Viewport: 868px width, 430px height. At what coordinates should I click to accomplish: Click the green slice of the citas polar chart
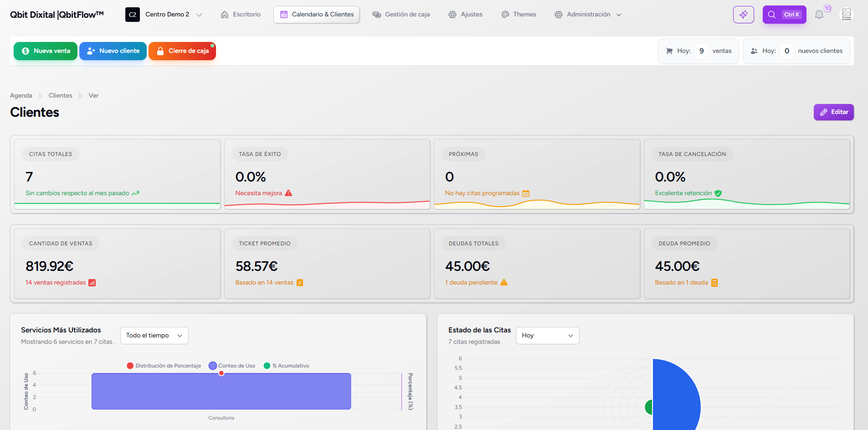(x=649, y=407)
